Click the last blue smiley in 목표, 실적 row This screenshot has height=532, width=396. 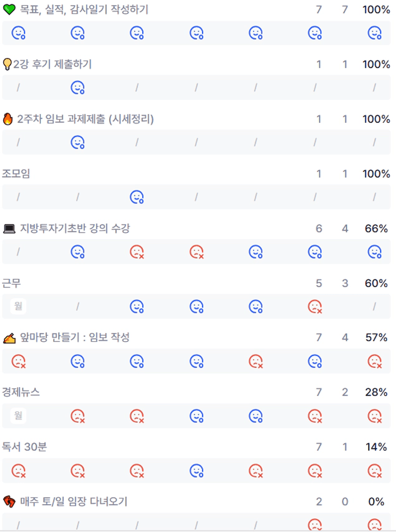(x=374, y=33)
